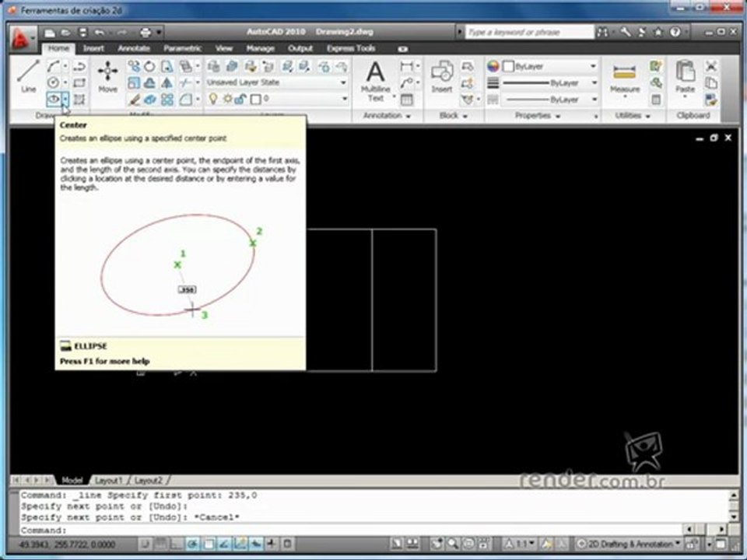Open the 2D Drafting & Annotation workspace dropdown
The height and width of the screenshot is (560, 747).
(x=629, y=544)
